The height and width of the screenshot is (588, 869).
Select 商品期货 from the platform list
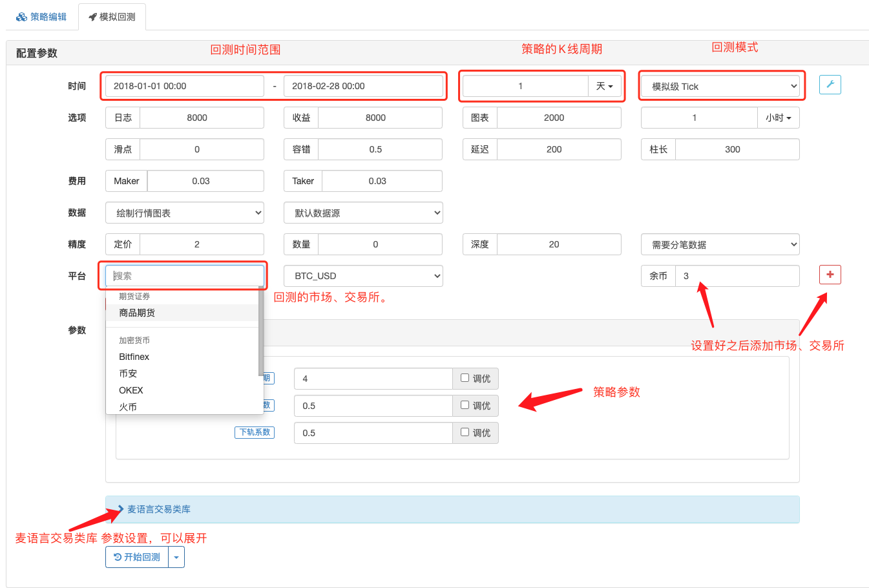137,313
